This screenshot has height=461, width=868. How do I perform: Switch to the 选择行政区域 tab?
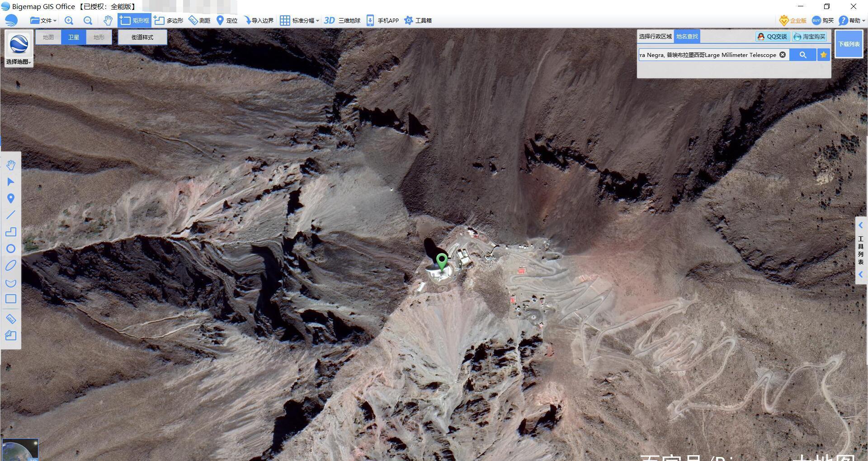[655, 36]
